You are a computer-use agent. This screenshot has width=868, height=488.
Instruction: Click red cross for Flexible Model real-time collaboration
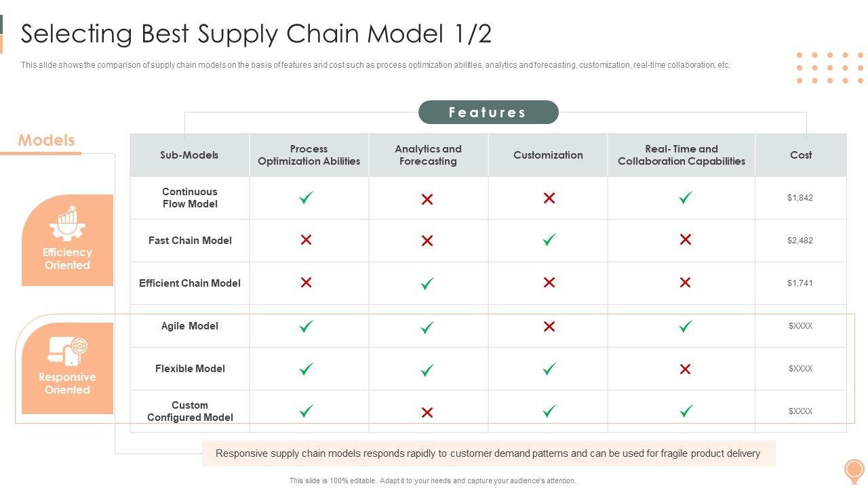pos(686,369)
